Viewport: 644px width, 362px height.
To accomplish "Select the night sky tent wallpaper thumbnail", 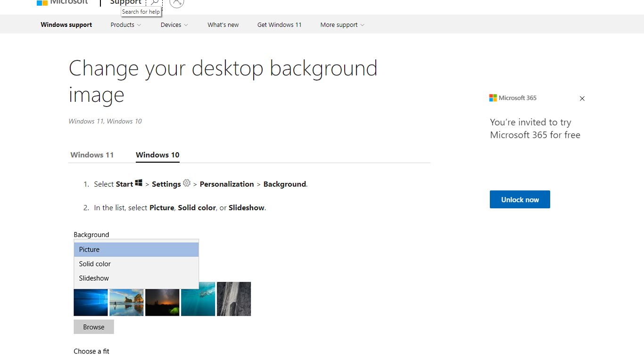I will [x=162, y=302].
